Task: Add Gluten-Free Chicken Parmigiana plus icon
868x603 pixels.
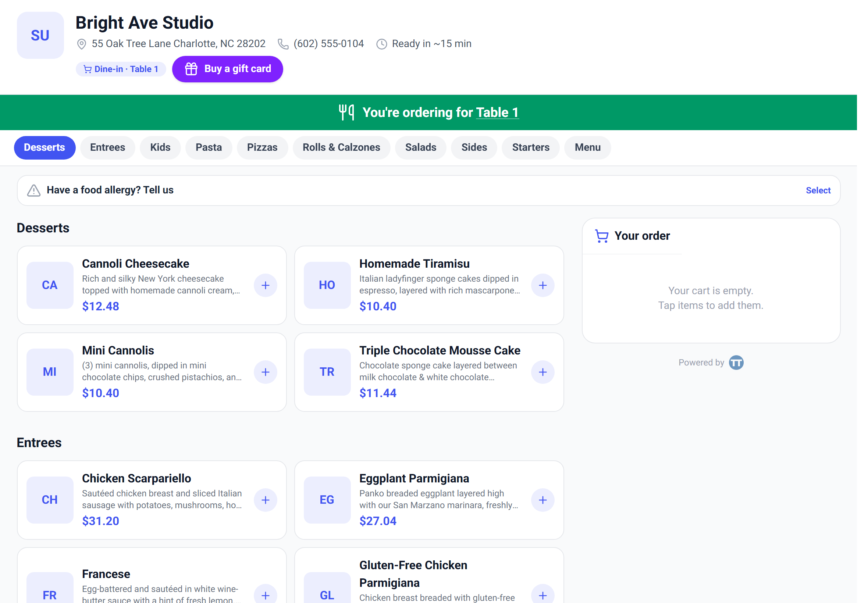Action: (542, 595)
